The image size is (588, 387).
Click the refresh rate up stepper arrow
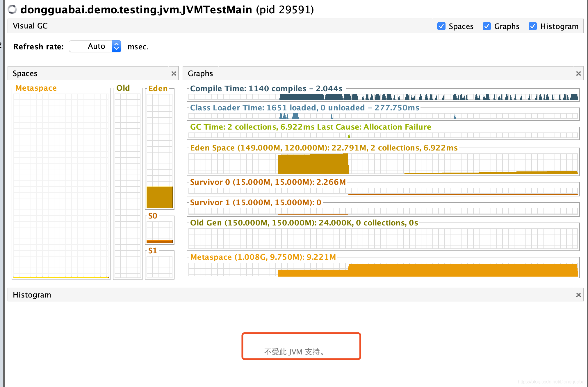[116, 44]
